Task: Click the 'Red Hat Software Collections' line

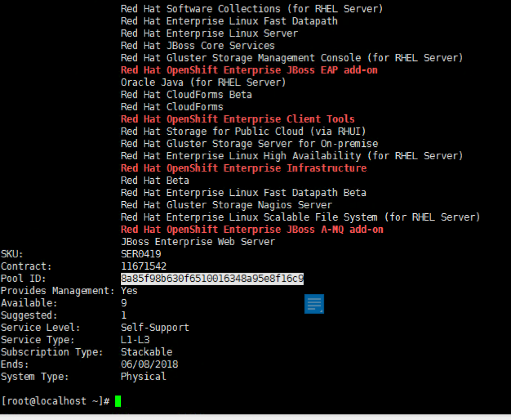Action: click(x=252, y=9)
